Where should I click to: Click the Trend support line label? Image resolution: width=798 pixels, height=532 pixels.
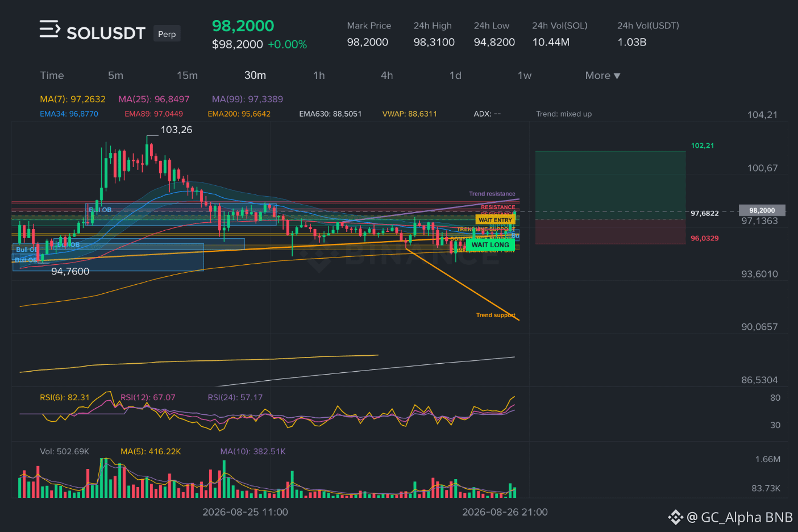tap(496, 315)
